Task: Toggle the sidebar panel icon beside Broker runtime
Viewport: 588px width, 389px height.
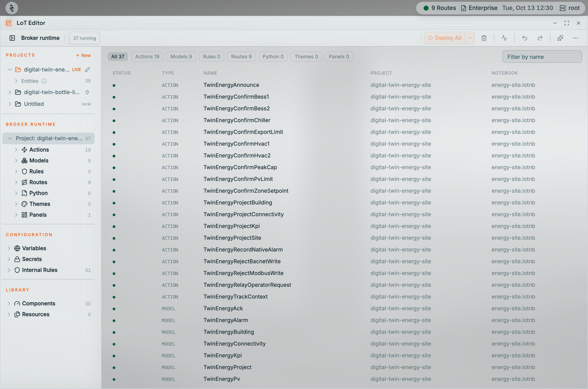Action: (x=12, y=38)
